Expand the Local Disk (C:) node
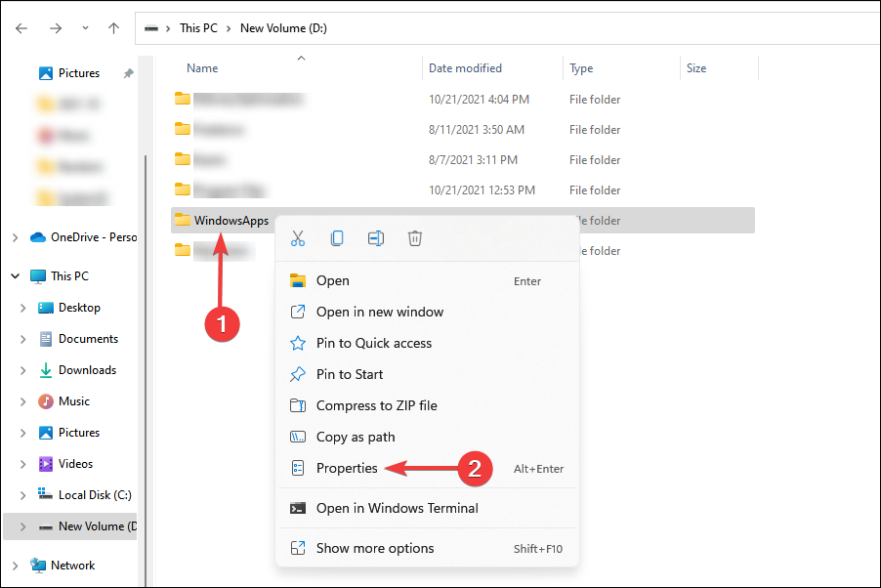The width and height of the screenshot is (881, 588). (x=22, y=495)
